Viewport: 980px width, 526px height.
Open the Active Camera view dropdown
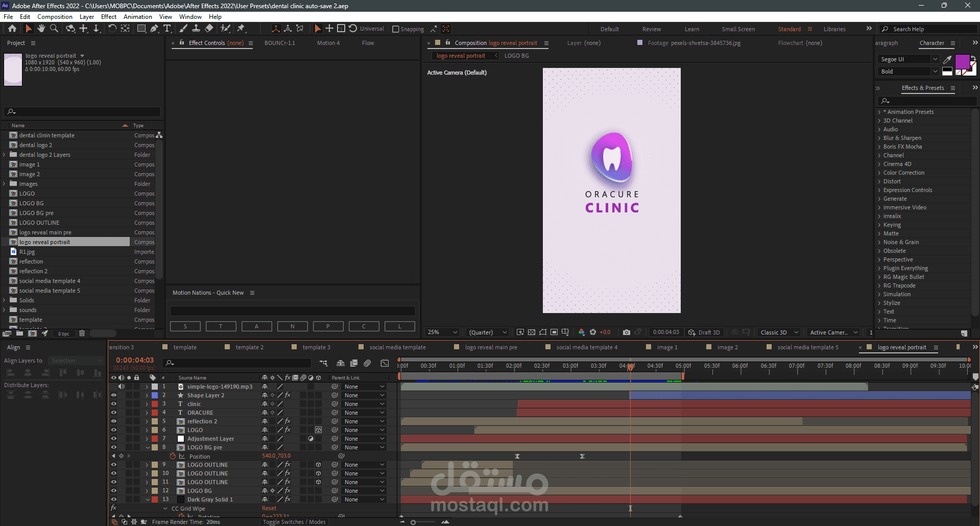[834, 332]
